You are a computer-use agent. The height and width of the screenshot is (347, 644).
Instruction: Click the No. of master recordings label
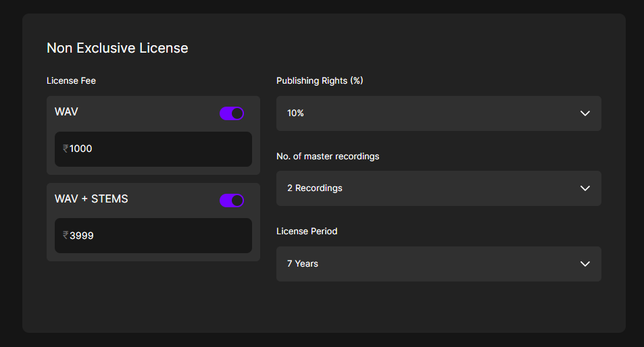pyautogui.click(x=328, y=157)
